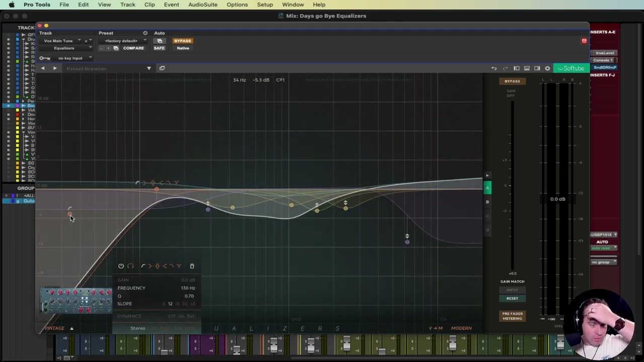Select the red low-cut band node at 34 Hz

pos(69,214)
